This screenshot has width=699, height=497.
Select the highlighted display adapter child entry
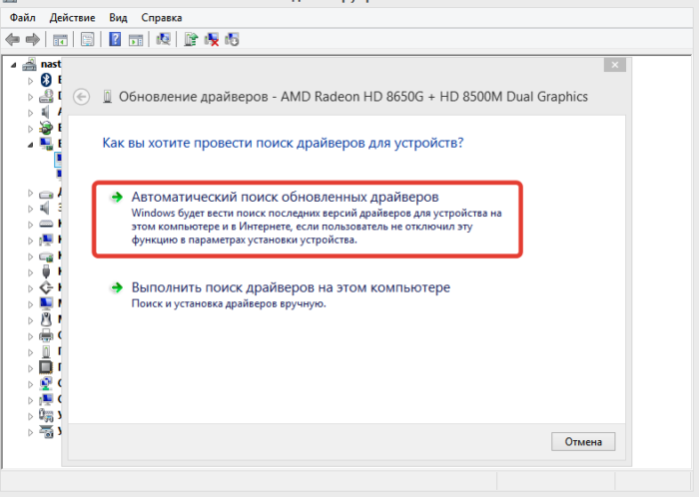tap(58, 158)
